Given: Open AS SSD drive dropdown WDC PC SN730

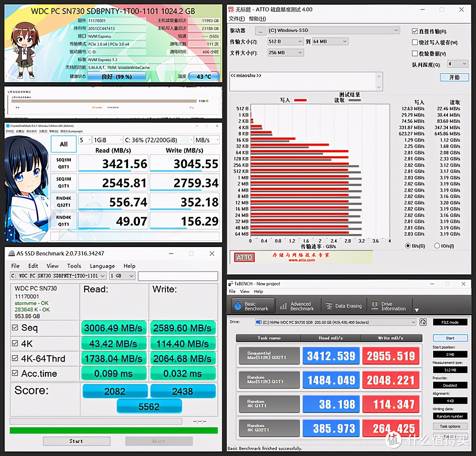Looking at the screenshot, I should coord(58,276).
